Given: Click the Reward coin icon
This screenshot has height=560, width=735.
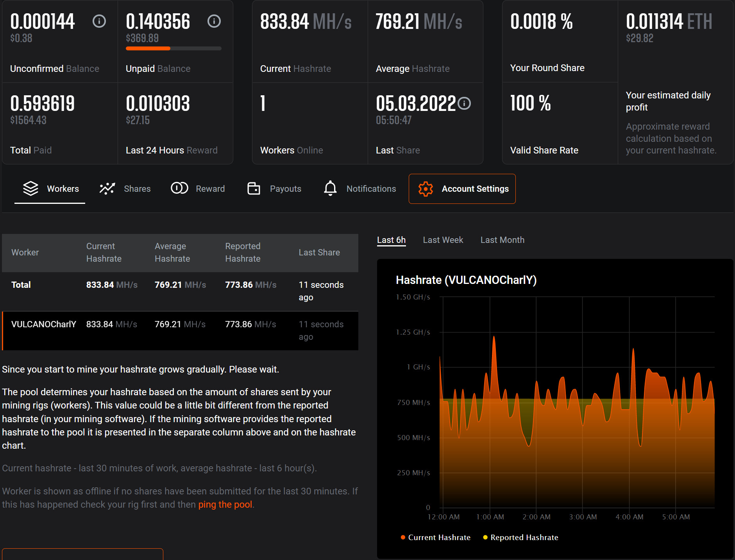Looking at the screenshot, I should (179, 188).
